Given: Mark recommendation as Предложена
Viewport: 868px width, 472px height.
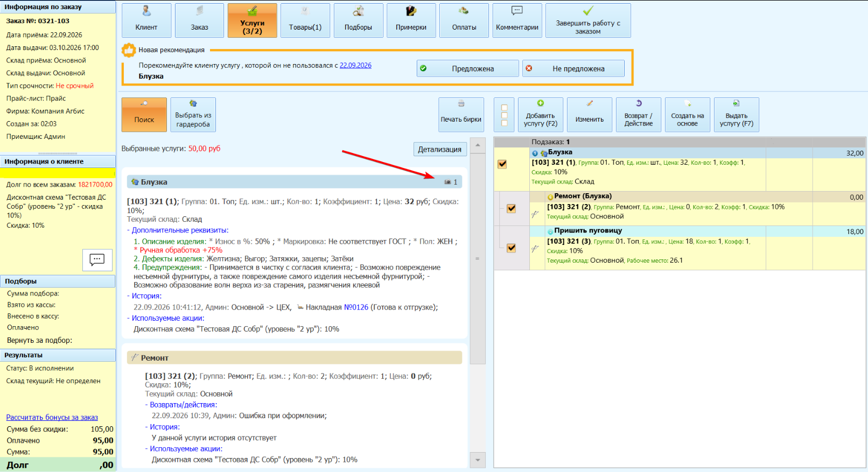Looking at the screenshot, I should [467, 68].
